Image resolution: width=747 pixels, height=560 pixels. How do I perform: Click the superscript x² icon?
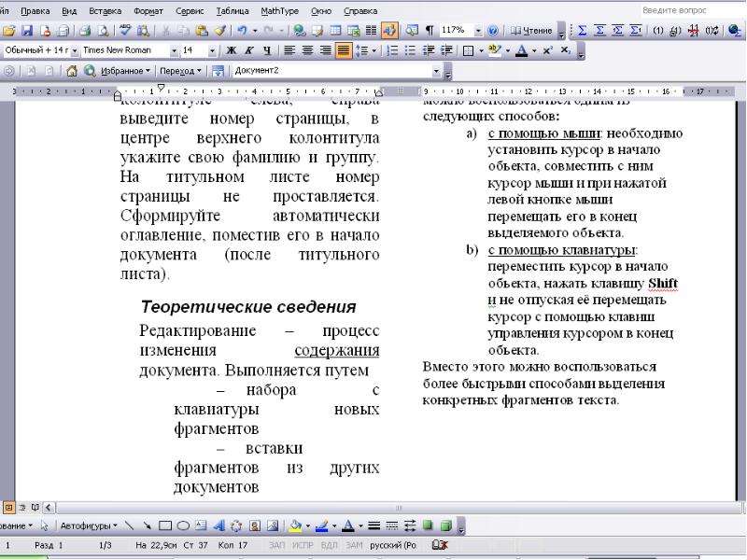[548, 50]
